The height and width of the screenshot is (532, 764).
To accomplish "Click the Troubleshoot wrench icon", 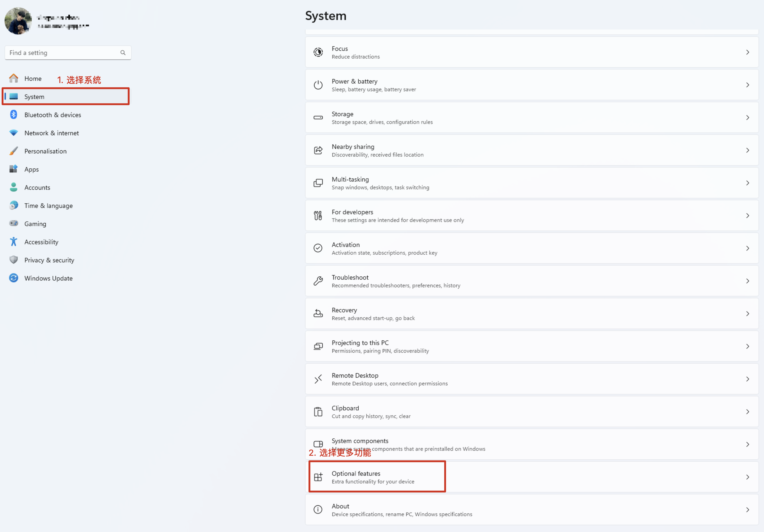I will [318, 281].
